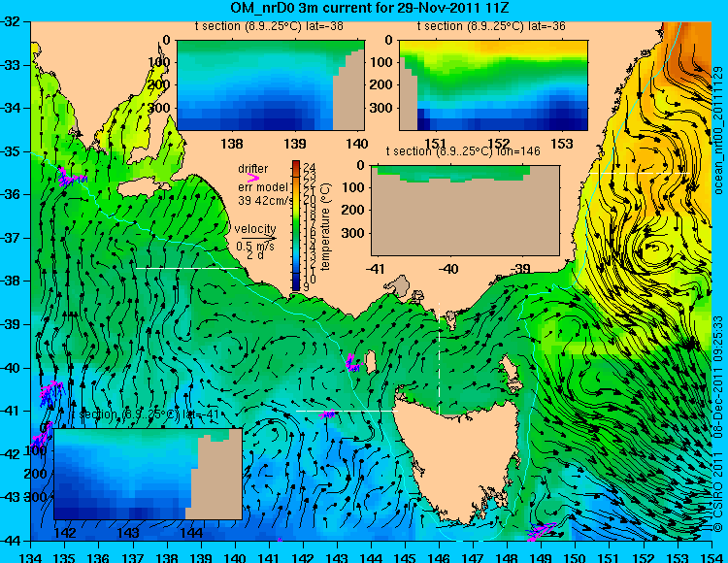The width and height of the screenshot is (728, 563).
Task: Click the drifter cluster near latitude -40.5, longitude 134.5
Action: (x=50, y=392)
